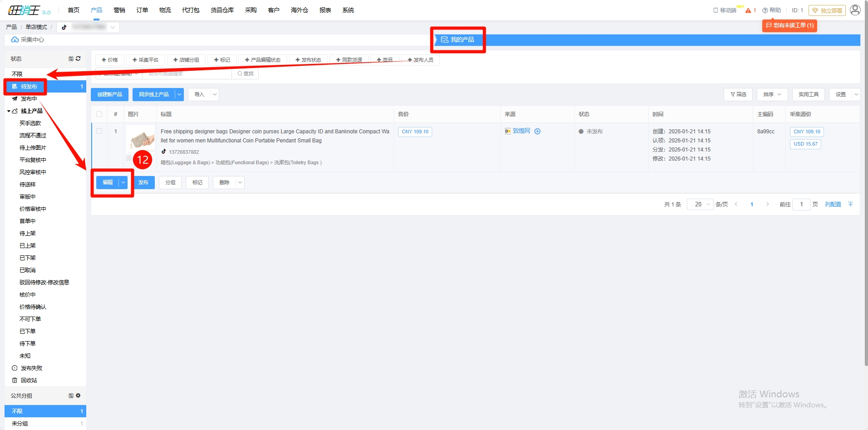Click the refresh icon in 状态 panel header
Viewport: 868px width, 430px height.
tap(78, 59)
